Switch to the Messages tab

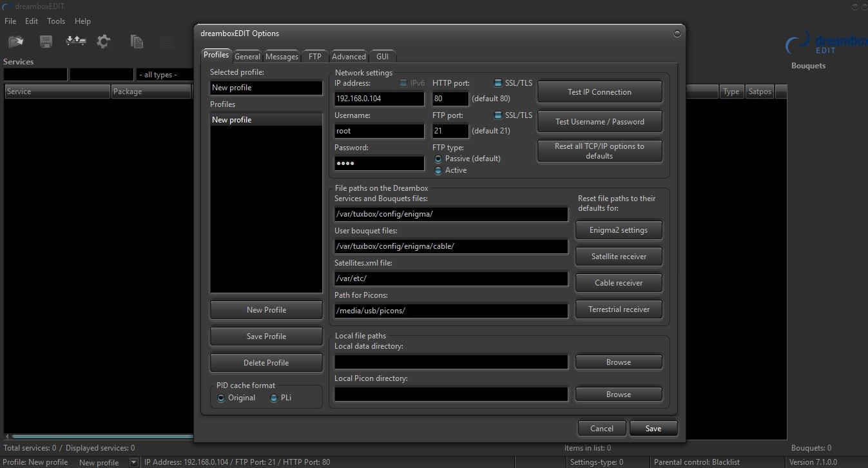pyautogui.click(x=282, y=57)
